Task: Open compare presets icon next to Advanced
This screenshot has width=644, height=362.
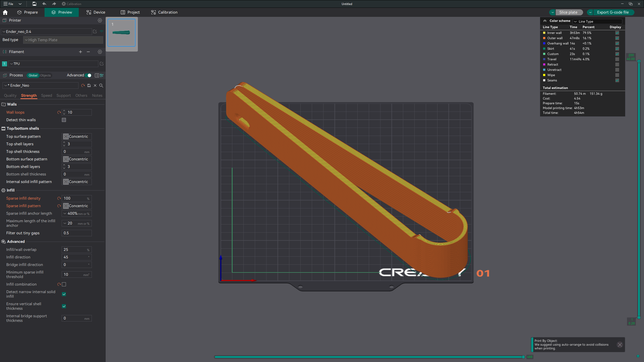Action: tap(102, 75)
